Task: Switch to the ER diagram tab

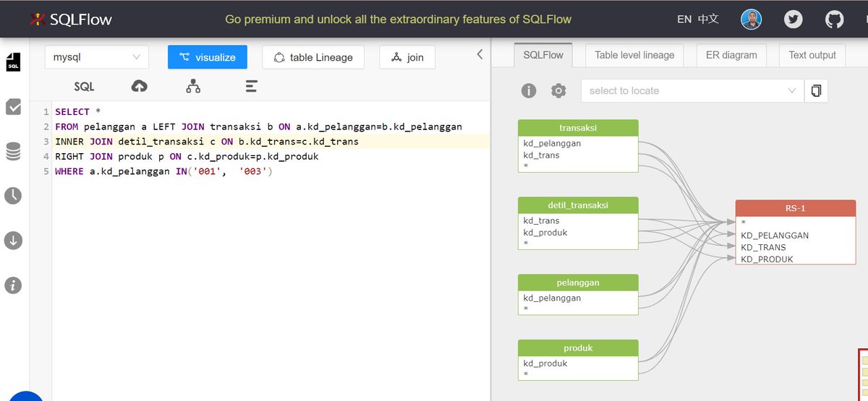Action: (731, 55)
